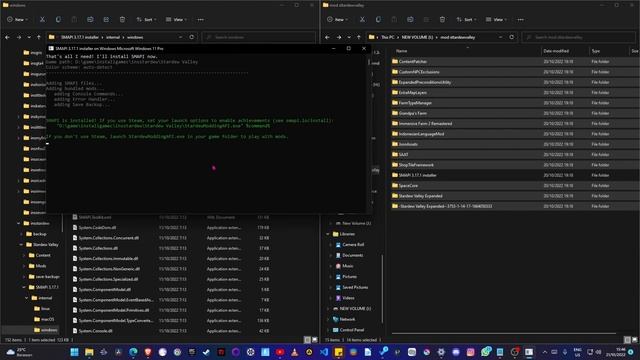Image resolution: width=640 pixels, height=360 pixels.
Task: Open New dropdown in right Explorer toolbar
Action: pyautogui.click(x=337, y=19)
